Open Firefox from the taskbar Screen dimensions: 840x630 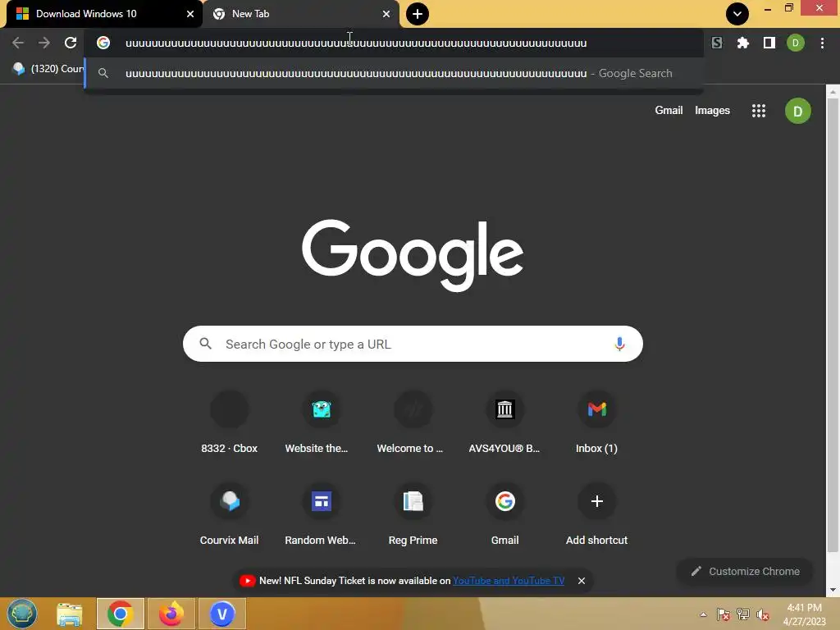[171, 614]
